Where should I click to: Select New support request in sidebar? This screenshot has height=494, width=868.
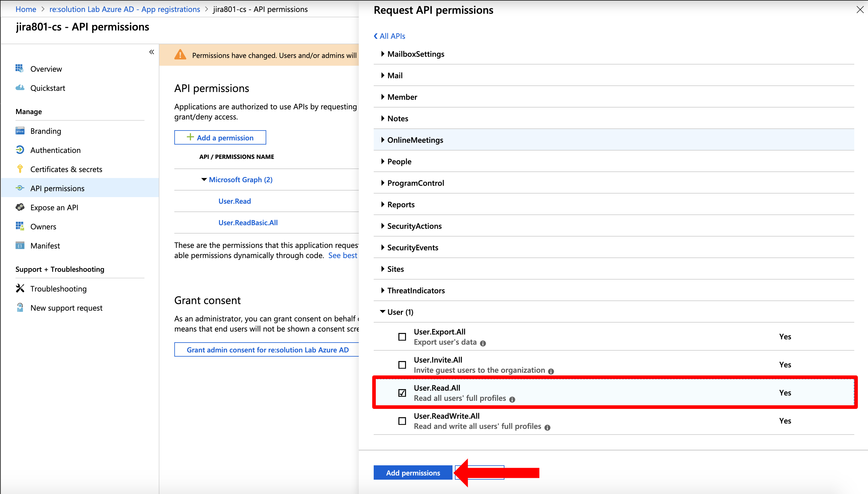[66, 308]
